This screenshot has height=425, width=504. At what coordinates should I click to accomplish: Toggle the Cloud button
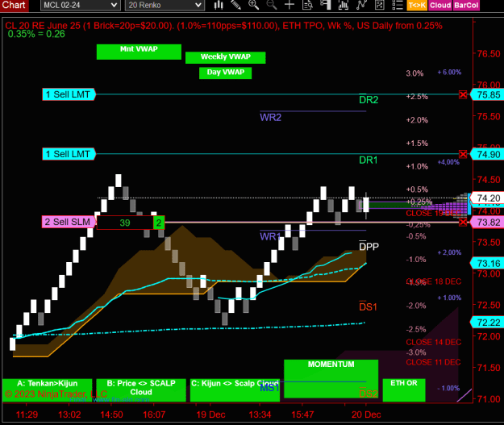(x=440, y=5)
